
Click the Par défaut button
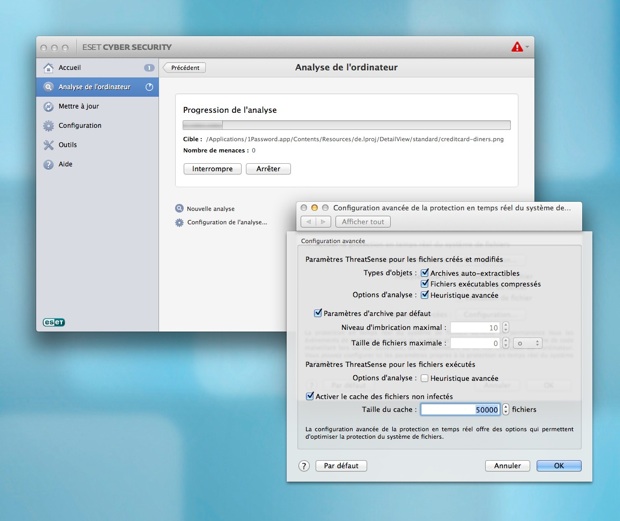341,466
